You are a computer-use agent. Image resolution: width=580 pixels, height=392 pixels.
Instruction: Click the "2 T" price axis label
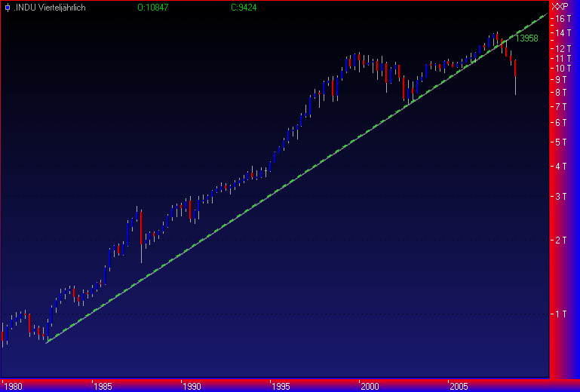(561, 240)
